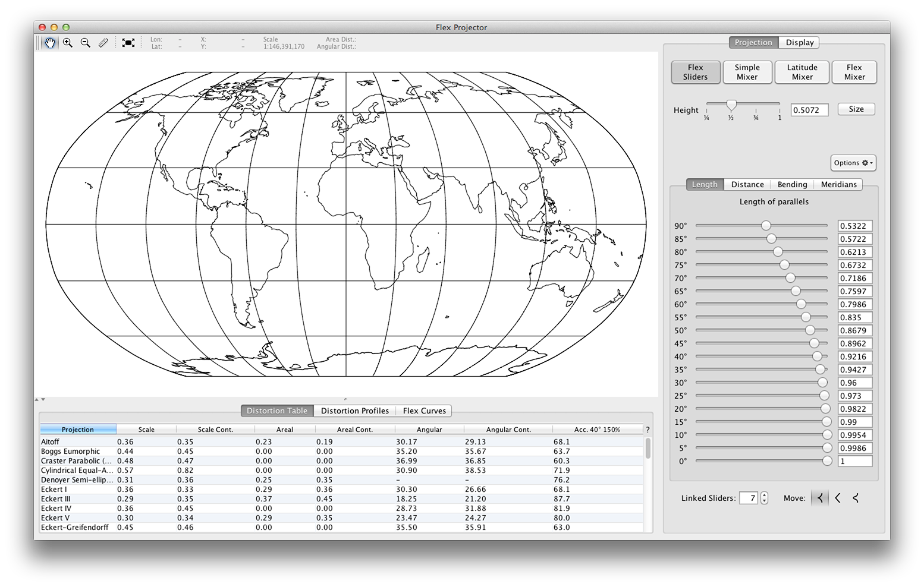Viewport: 924px width, 587px height.
Task: Click the 20° value field 0.9822
Action: (x=855, y=409)
